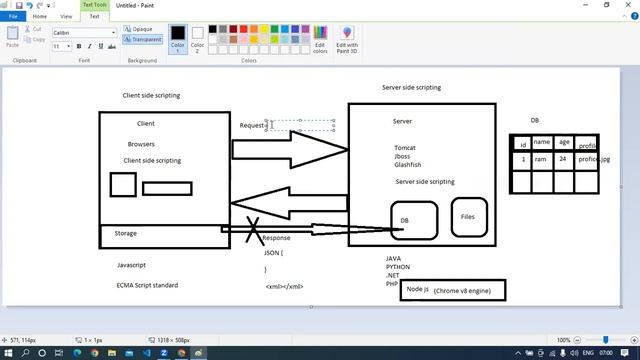Click the Text Tools contextual tab header
640x360 pixels.
point(95,5)
